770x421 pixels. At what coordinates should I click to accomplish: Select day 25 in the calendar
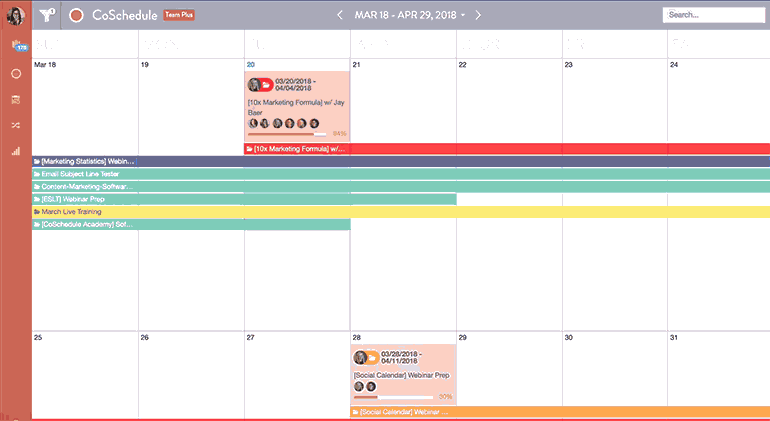(x=38, y=337)
